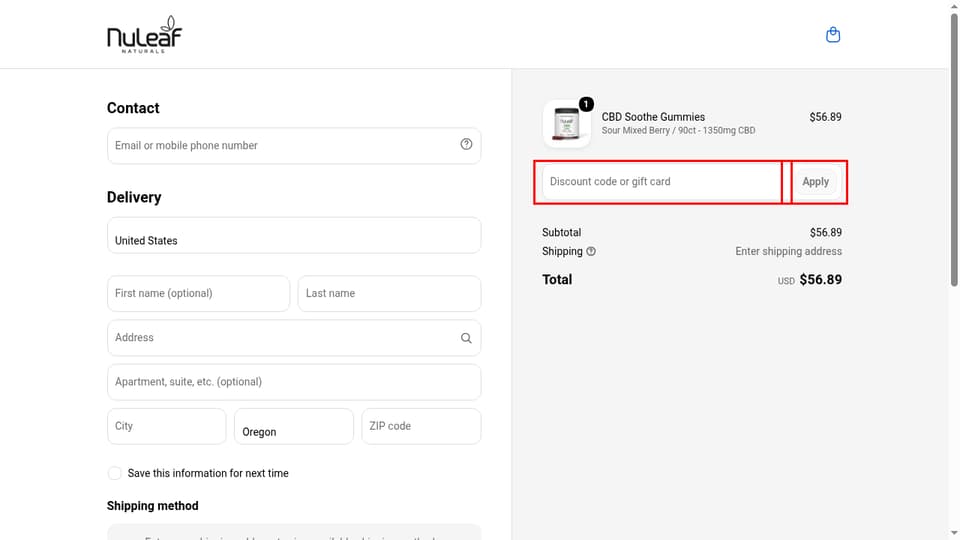Focus the ZIP code field
The width and height of the screenshot is (960, 540).
point(421,426)
